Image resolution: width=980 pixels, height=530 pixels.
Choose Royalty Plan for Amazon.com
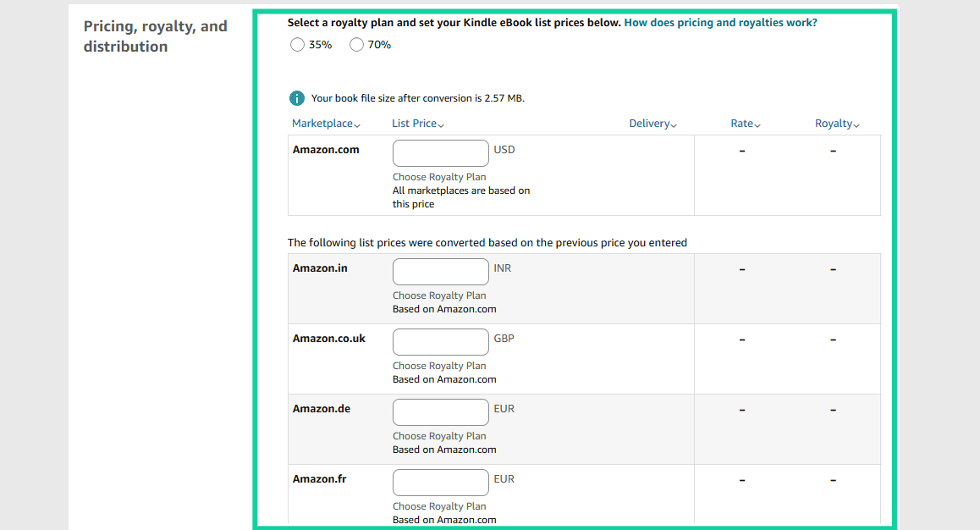(x=438, y=176)
